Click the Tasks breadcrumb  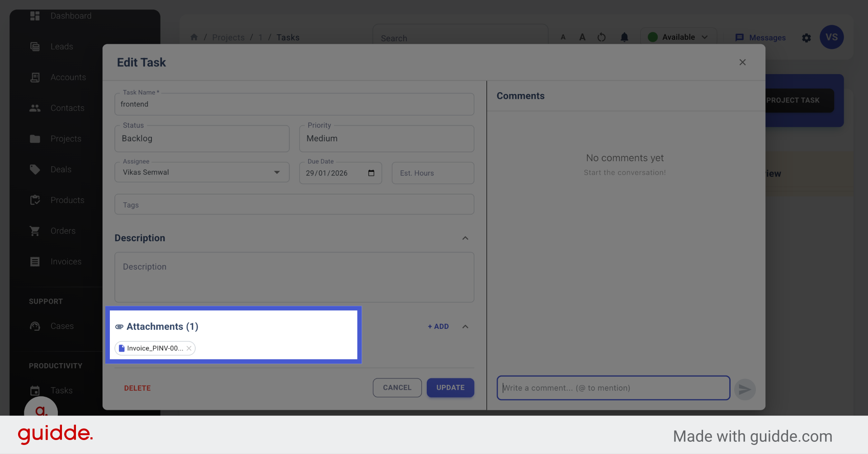click(x=288, y=37)
